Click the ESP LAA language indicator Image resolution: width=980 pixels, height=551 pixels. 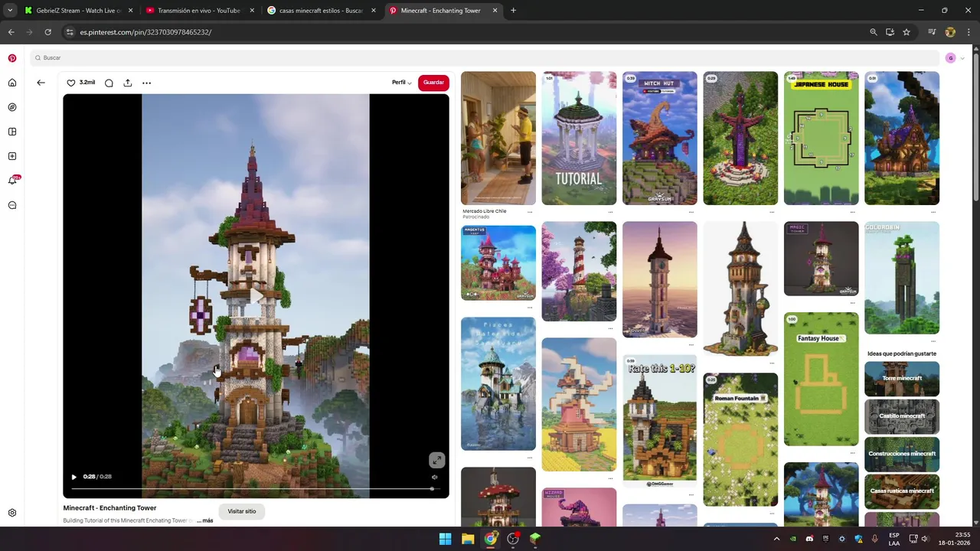coord(894,539)
